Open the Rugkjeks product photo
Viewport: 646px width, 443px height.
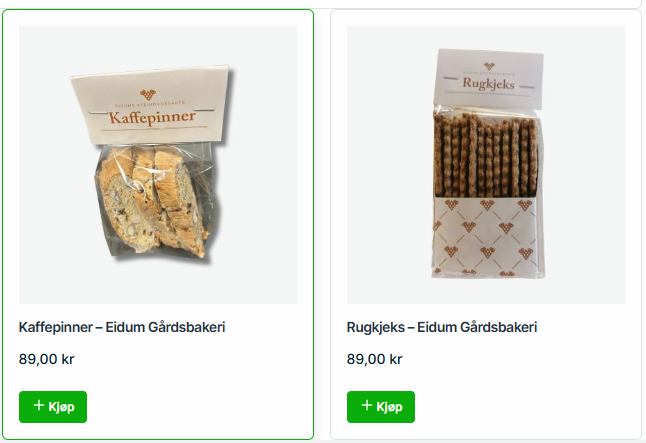(486, 165)
